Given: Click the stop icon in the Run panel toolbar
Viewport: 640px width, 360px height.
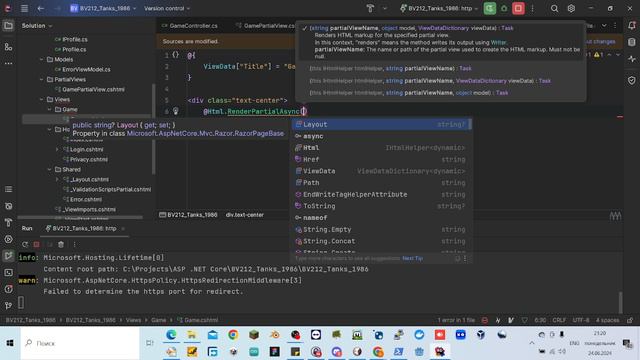Looking at the screenshot, I should [x=37, y=244].
